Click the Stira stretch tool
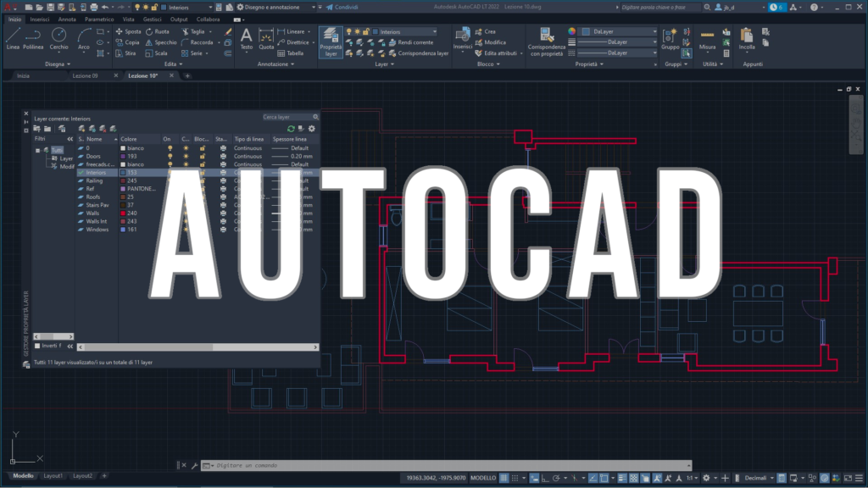The height and width of the screenshot is (488, 868). click(125, 53)
